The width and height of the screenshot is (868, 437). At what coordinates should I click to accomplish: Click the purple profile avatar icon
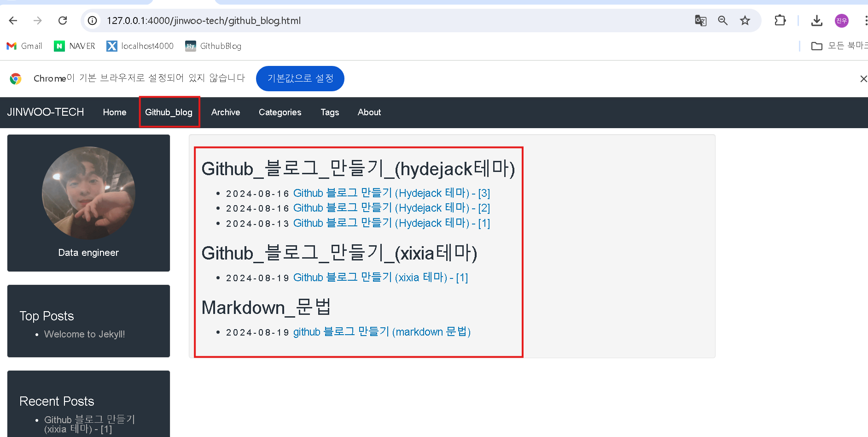(842, 21)
